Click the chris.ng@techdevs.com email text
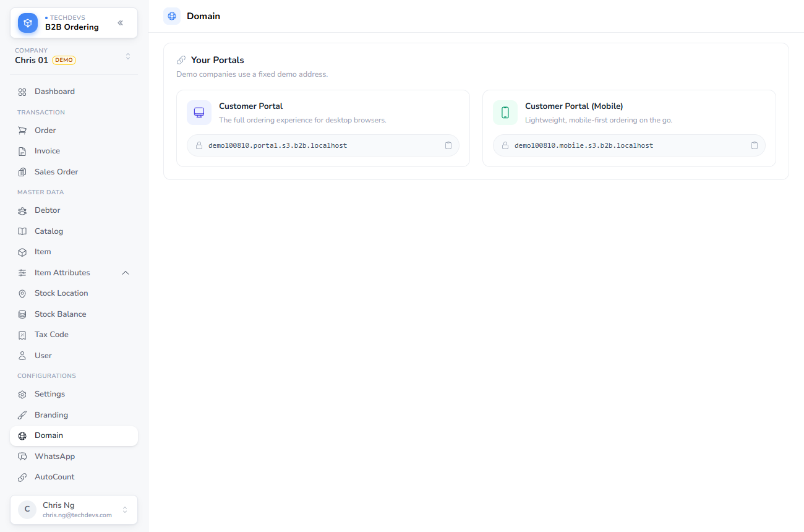 (x=77, y=515)
